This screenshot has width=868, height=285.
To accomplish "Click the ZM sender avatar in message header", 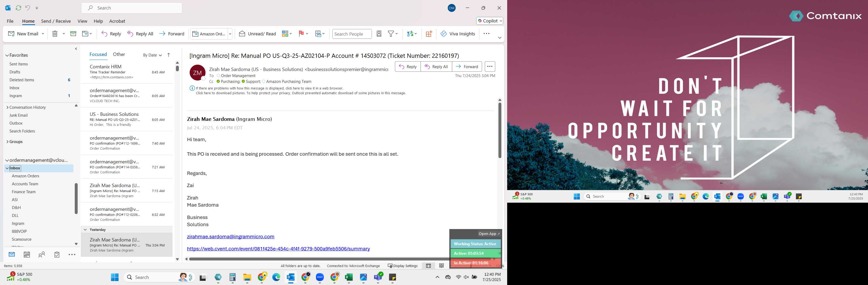I will coord(198,73).
